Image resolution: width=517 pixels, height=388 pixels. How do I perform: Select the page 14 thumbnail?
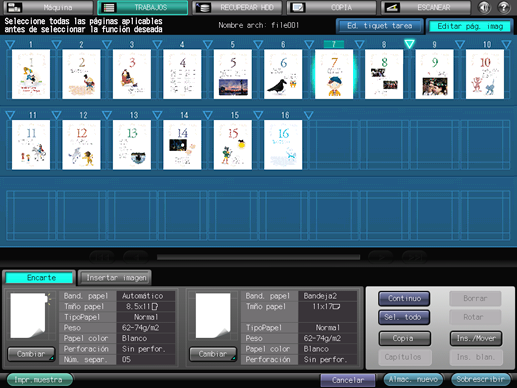182,145
